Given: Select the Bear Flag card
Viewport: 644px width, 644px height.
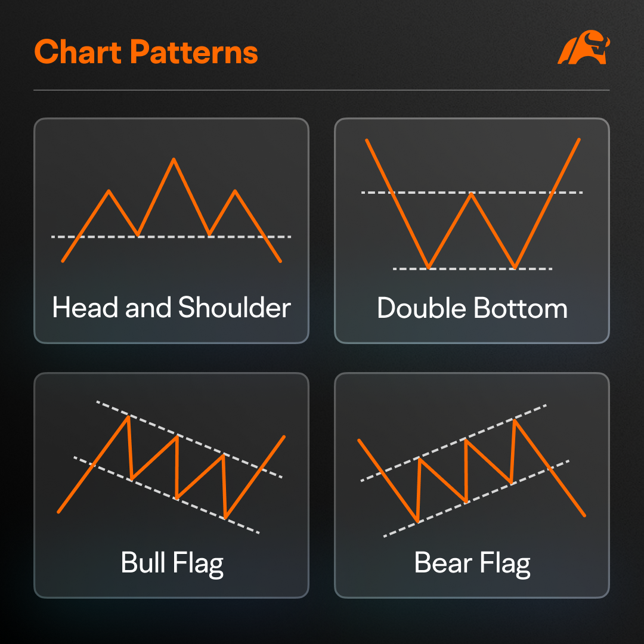Looking at the screenshot, I should tap(472, 485).
